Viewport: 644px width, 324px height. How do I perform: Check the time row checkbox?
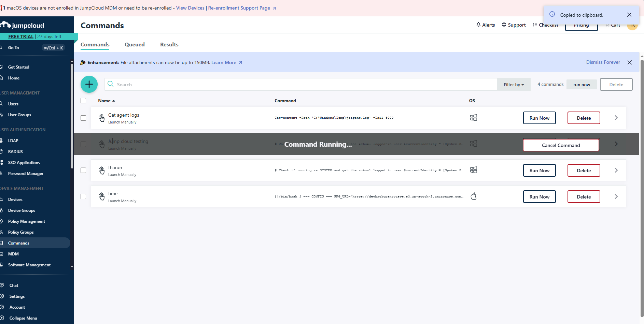tap(83, 196)
